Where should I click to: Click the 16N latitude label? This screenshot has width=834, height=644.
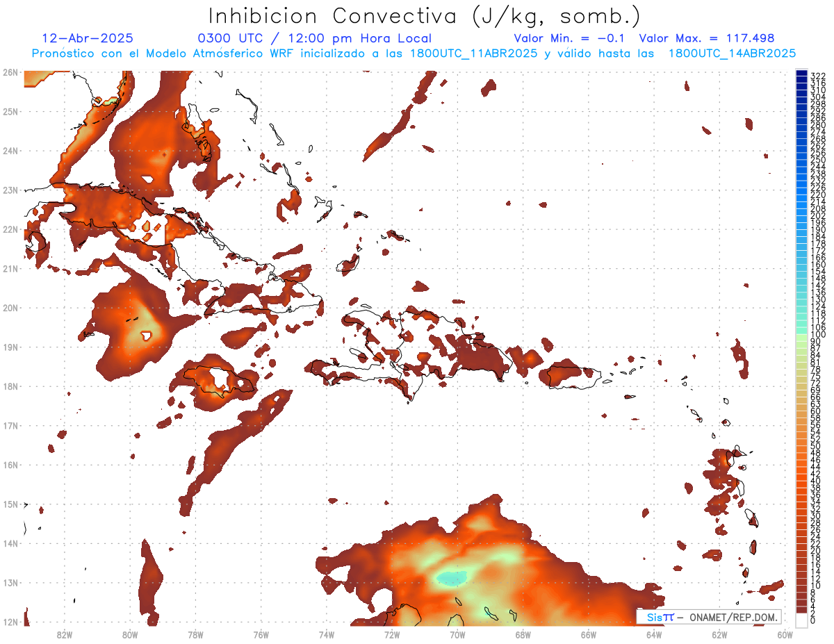10,465
